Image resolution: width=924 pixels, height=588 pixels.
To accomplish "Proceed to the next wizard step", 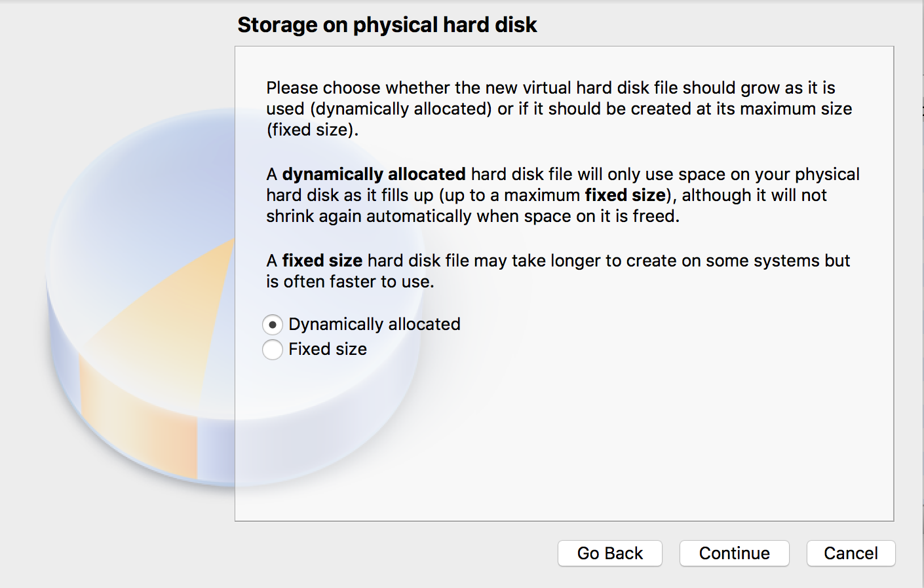I will pyautogui.click(x=734, y=553).
